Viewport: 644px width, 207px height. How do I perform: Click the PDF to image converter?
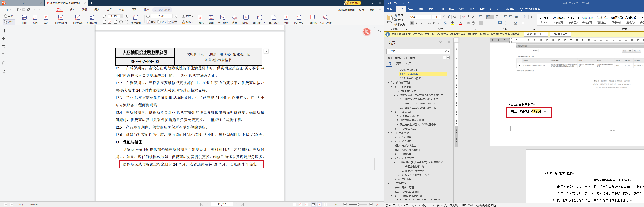click(78, 19)
